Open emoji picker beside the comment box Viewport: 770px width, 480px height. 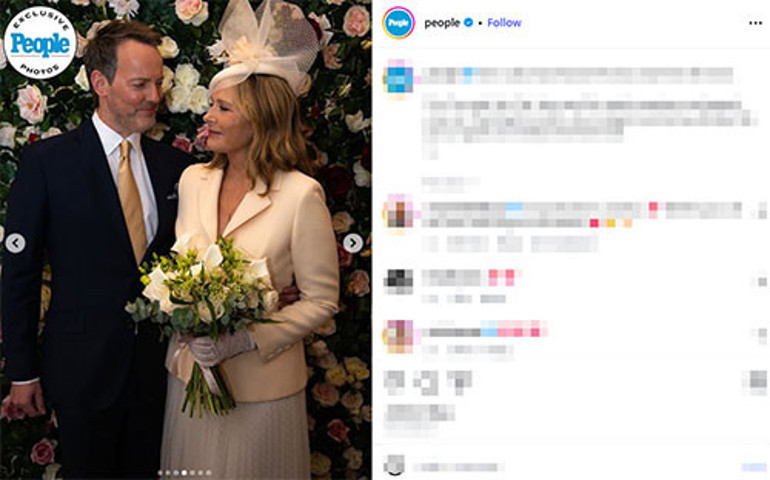click(x=394, y=465)
